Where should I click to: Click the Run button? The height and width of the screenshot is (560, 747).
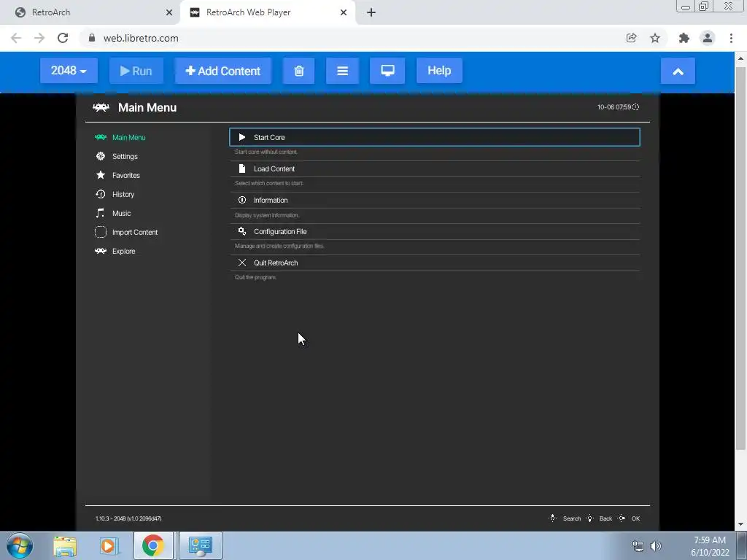136,71
